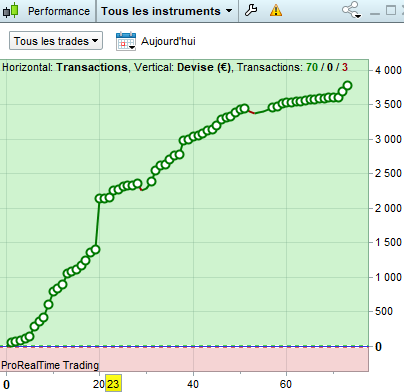The height and width of the screenshot is (392, 404).
Task: Click the 1 000 y-axis value
Action: click(x=388, y=277)
